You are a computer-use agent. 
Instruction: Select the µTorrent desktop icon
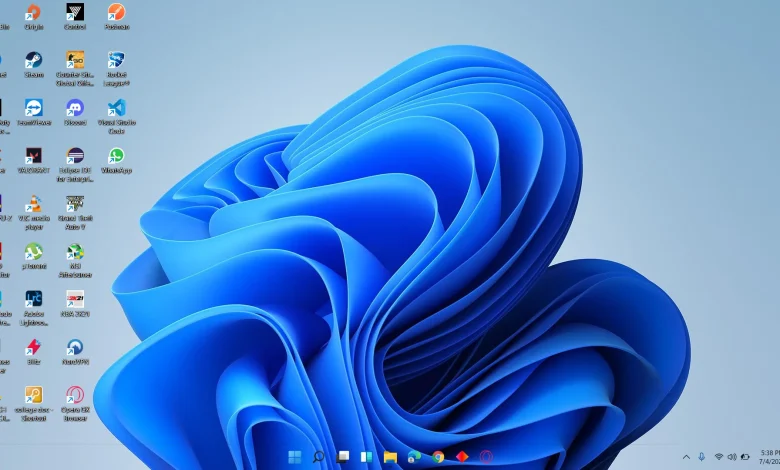click(x=33, y=256)
